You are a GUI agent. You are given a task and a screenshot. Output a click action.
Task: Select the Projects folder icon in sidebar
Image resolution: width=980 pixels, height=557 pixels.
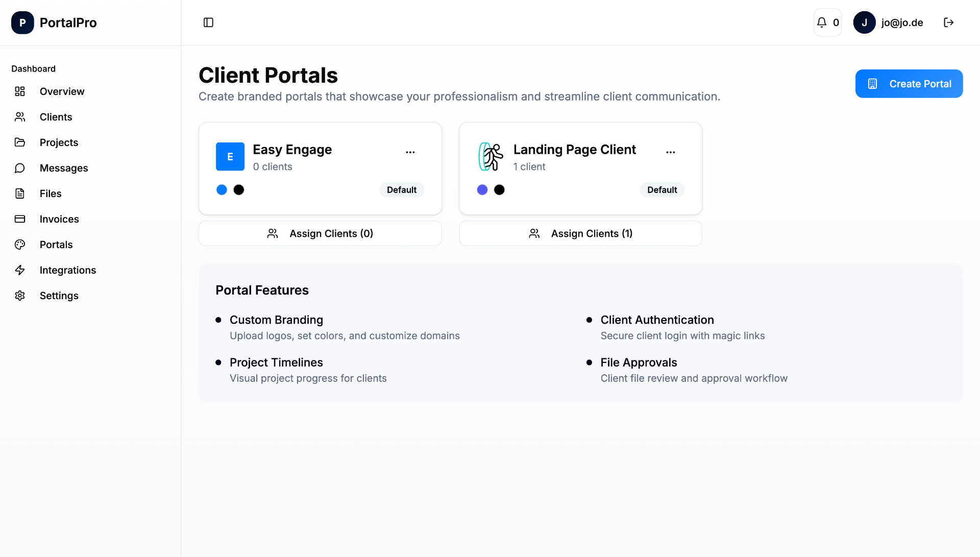20,142
